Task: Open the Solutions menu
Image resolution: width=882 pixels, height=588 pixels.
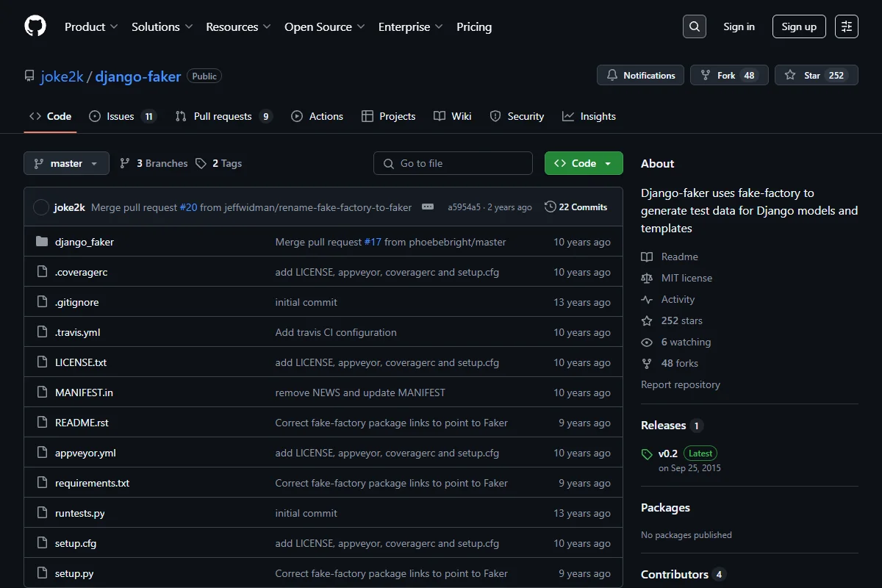Action: (162, 26)
